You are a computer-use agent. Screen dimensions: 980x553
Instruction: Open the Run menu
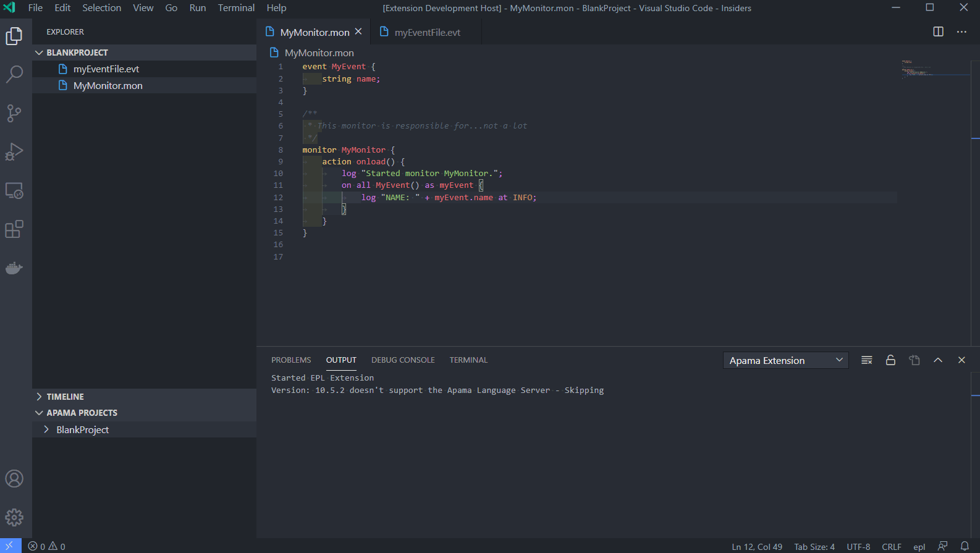pos(198,8)
